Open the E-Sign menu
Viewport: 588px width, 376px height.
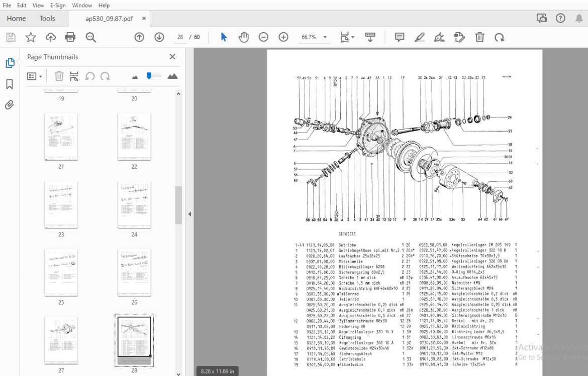click(x=58, y=5)
